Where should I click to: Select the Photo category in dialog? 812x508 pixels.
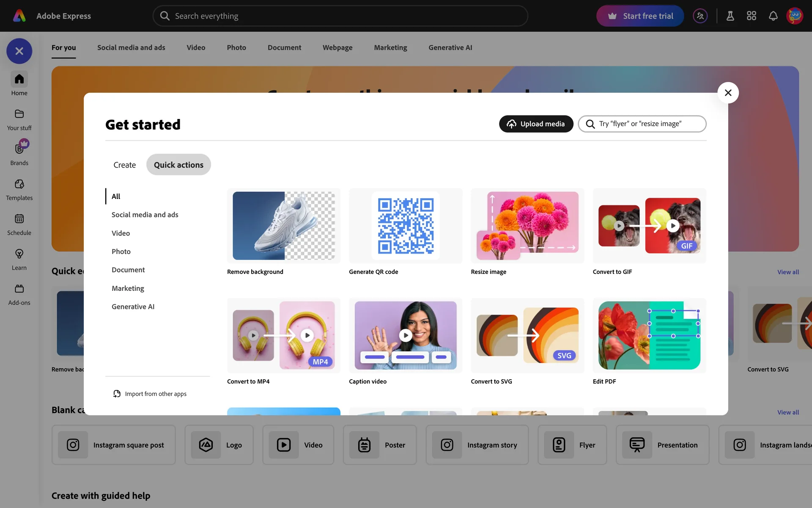(121, 251)
